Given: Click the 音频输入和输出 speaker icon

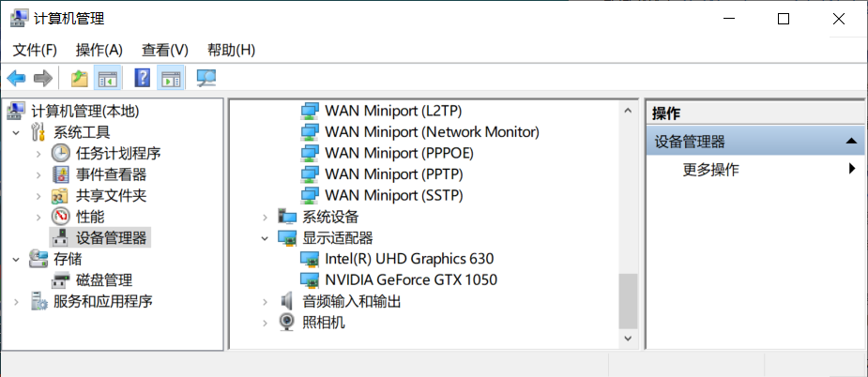Looking at the screenshot, I should pyautogui.click(x=286, y=302).
